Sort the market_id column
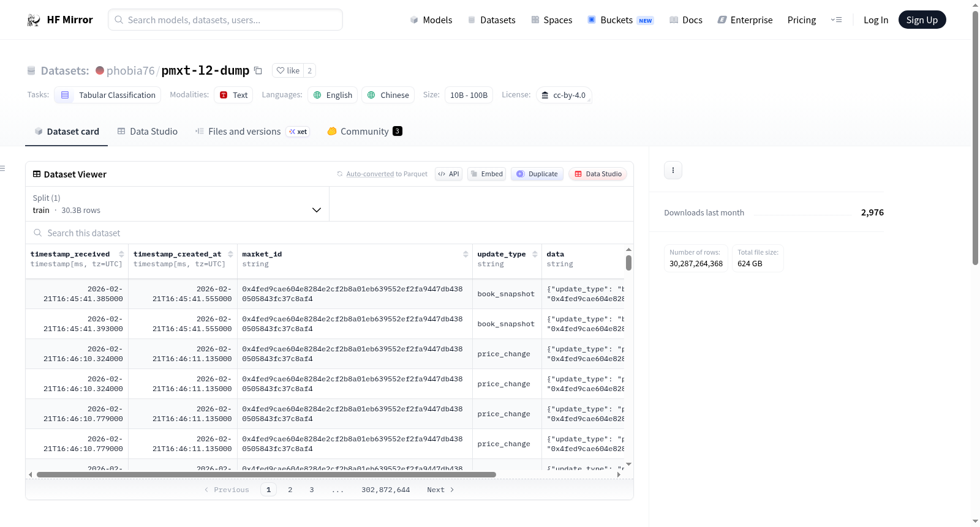 click(466, 254)
